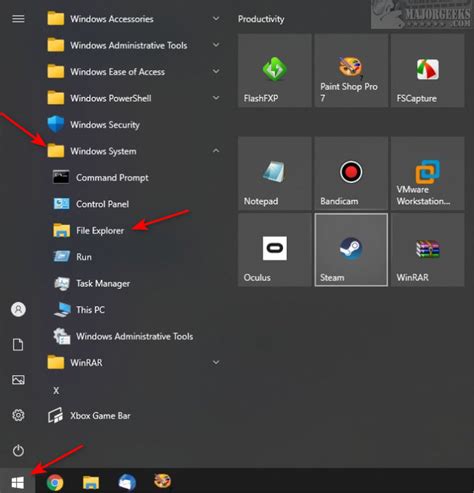The width and height of the screenshot is (474, 493).
Task: Click the Task Manager icon
Action: point(62,283)
